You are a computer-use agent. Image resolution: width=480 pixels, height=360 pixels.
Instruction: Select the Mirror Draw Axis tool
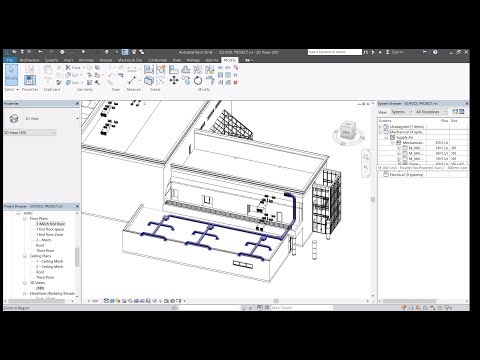pos(210,69)
